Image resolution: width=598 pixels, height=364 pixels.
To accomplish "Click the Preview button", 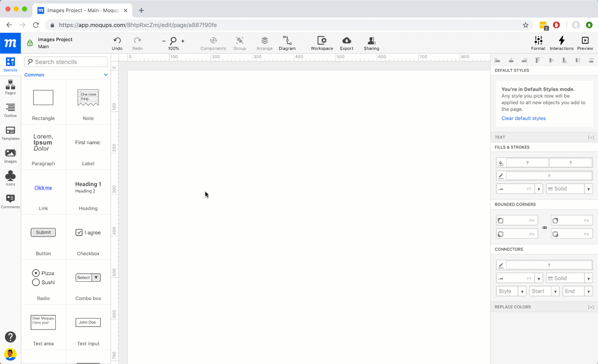I will [585, 43].
